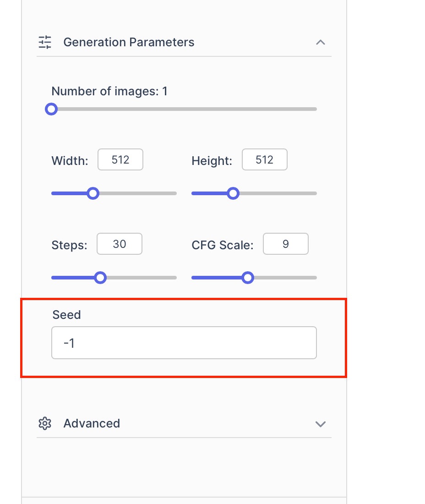Click the CFG Scale slider handle

click(x=248, y=278)
